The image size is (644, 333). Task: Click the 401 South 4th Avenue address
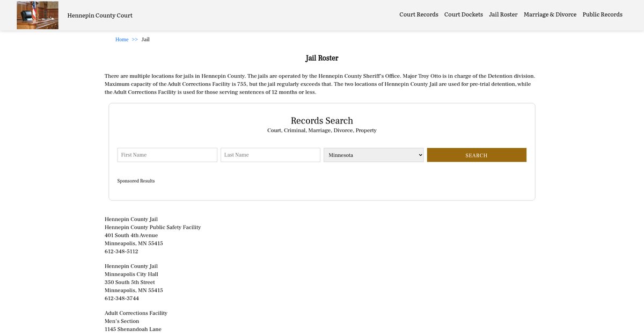coord(131,235)
